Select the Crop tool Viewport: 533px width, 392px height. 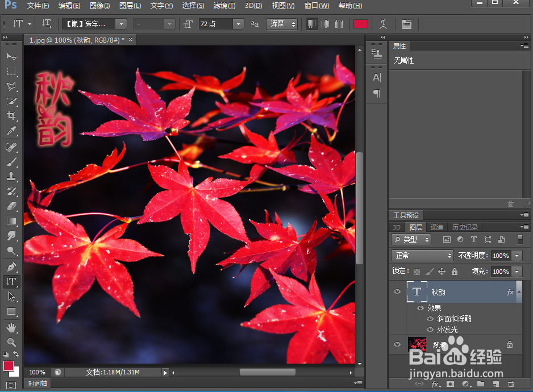tap(11, 115)
